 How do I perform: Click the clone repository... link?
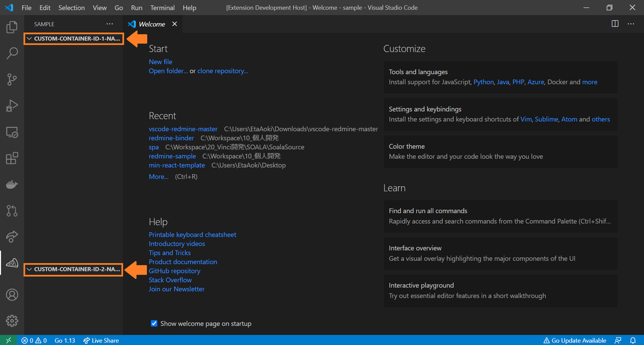pyautogui.click(x=223, y=71)
